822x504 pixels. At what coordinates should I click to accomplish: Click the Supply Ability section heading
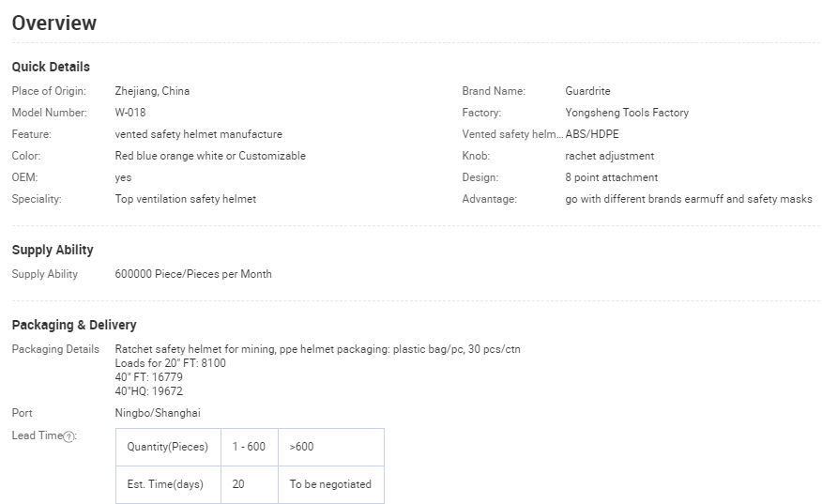53,250
